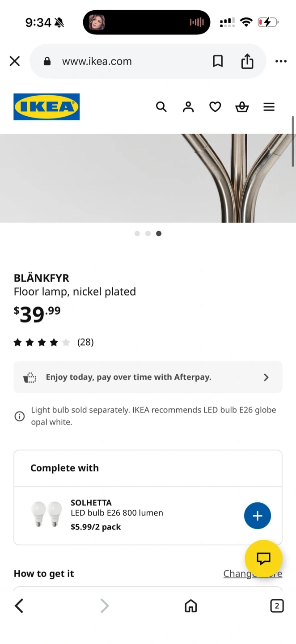Open the tab switcher showing 2 tabs
This screenshot has height=644, width=296.
point(277,606)
